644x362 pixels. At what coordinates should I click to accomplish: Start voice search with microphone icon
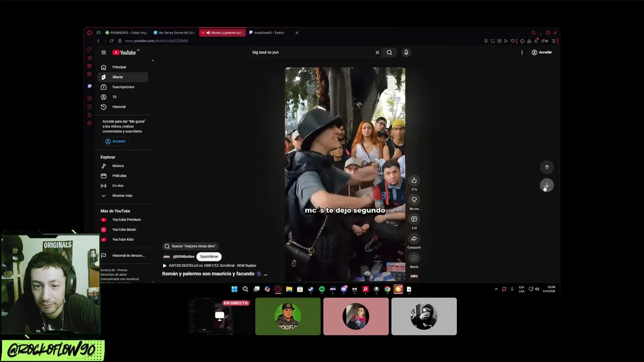point(406,52)
